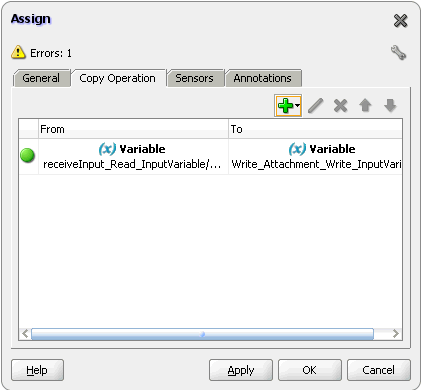Click the horizontal scrollbar thumb
Screen dimensions: 421x390
tap(202, 334)
